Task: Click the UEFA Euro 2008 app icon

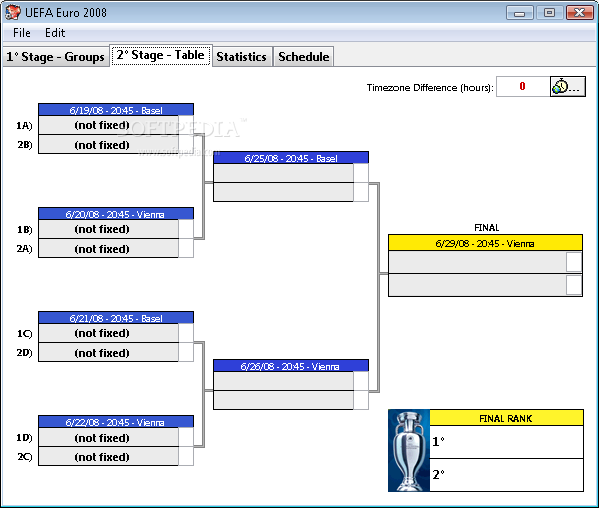Action: point(13,12)
